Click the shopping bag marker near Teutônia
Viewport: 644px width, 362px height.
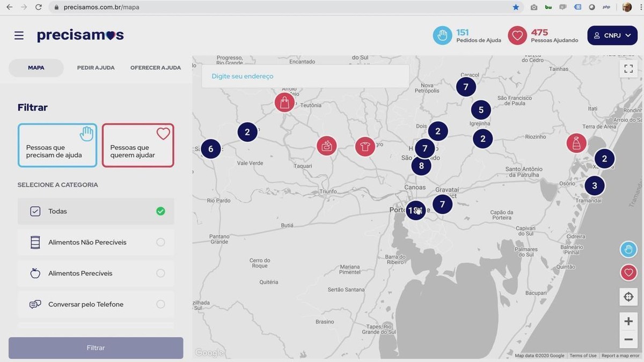click(x=284, y=102)
